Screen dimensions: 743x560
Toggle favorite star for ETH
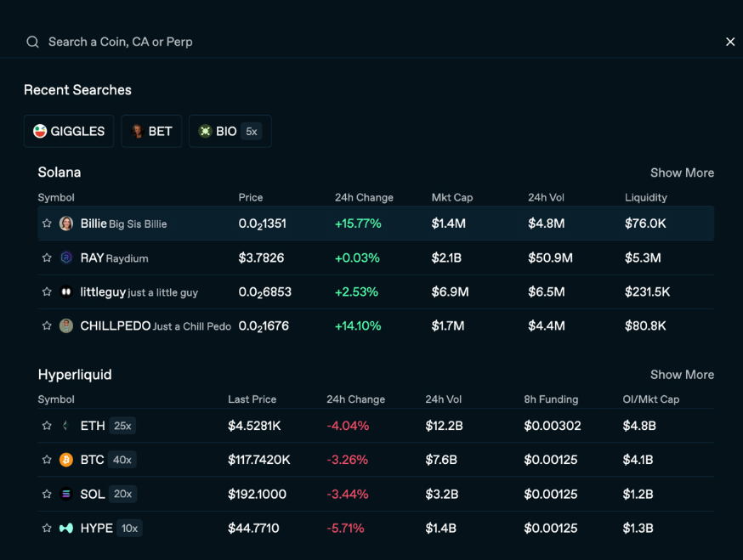pyautogui.click(x=47, y=426)
